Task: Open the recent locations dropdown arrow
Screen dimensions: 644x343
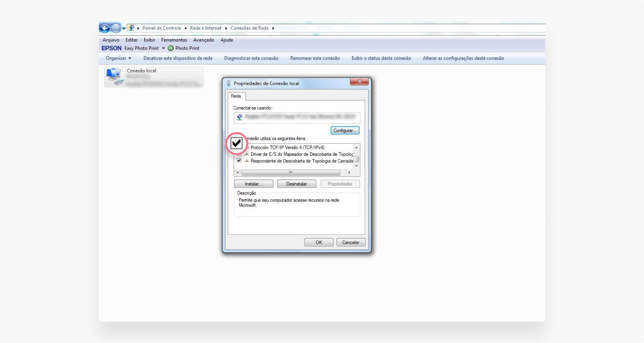Action: 124,29
